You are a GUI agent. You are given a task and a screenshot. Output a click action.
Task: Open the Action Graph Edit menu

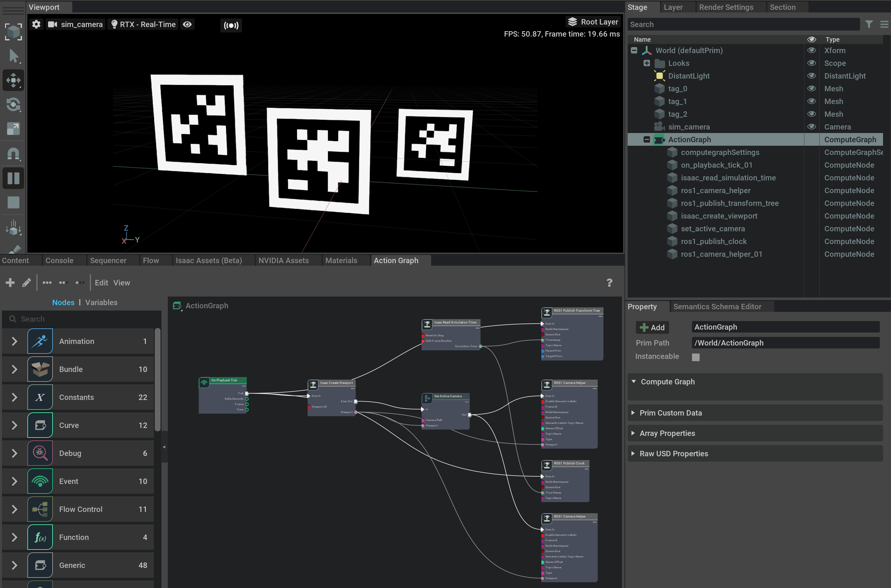101,283
